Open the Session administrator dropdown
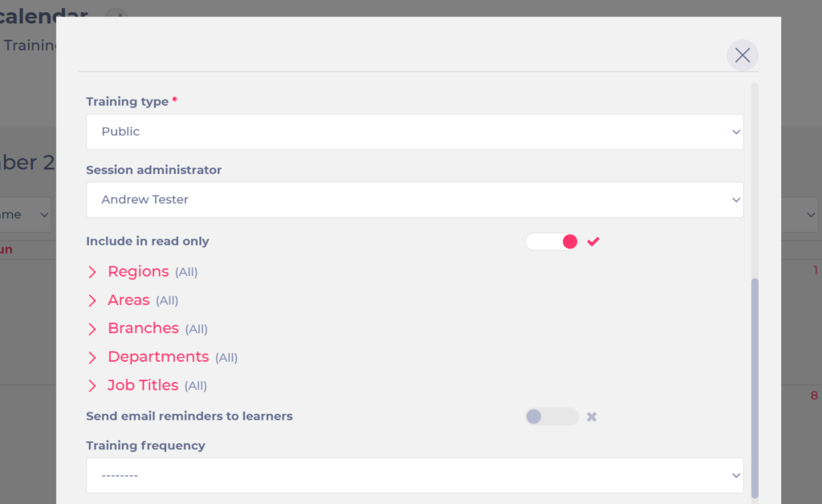The width and height of the screenshot is (822, 504). coord(415,200)
